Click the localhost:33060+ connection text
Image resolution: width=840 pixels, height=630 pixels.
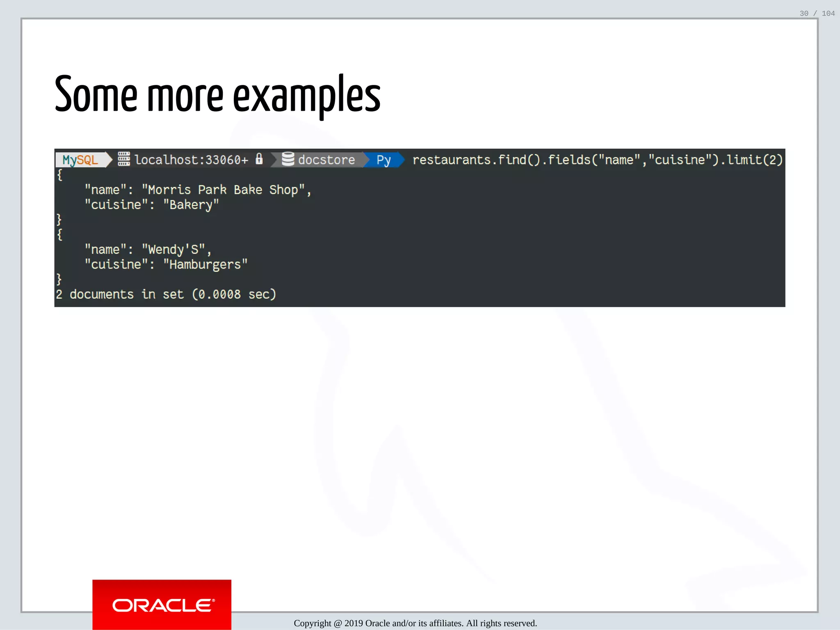pyautogui.click(x=191, y=160)
